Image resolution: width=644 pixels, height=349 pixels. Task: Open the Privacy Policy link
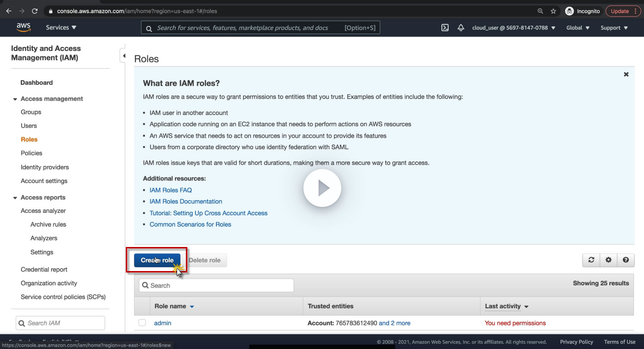click(577, 342)
